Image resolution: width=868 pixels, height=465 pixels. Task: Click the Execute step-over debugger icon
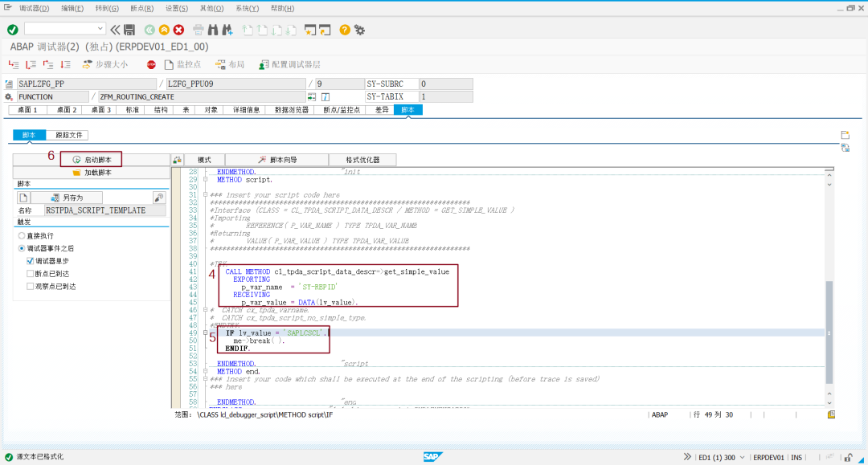pos(31,65)
